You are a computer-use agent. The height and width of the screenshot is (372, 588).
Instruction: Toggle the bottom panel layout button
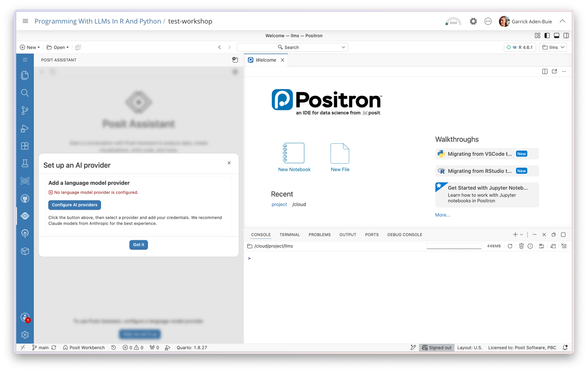(556, 36)
